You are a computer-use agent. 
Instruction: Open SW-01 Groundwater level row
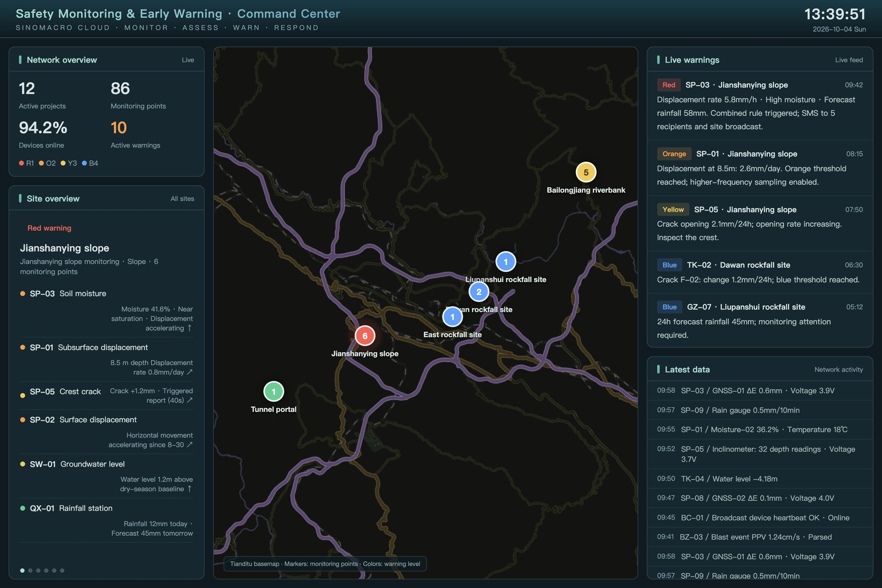pyautogui.click(x=107, y=476)
